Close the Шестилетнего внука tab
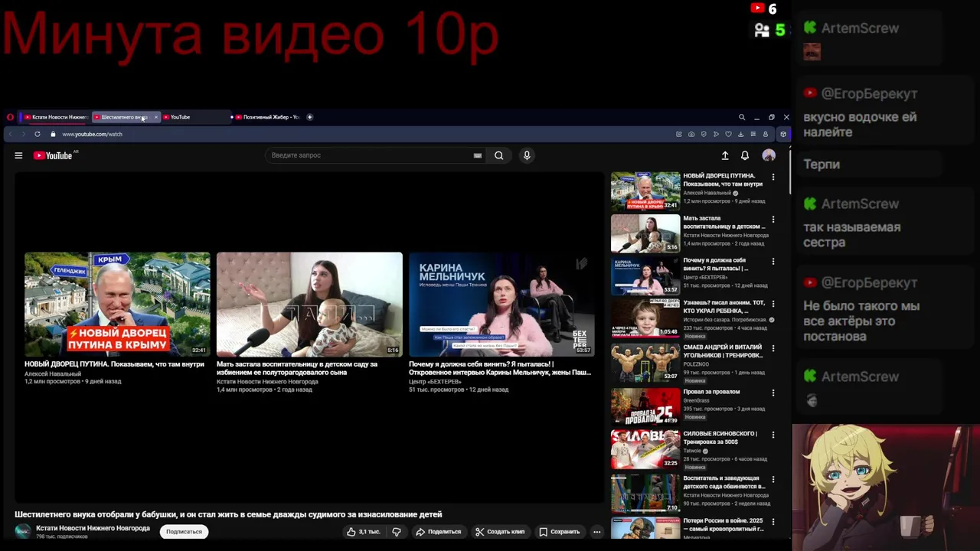This screenshot has width=980, height=551. pyautogui.click(x=155, y=117)
